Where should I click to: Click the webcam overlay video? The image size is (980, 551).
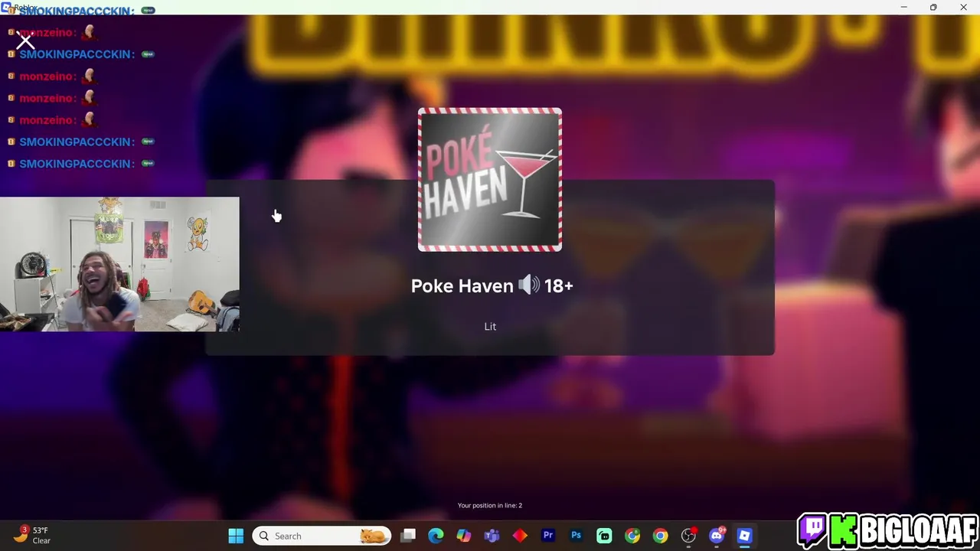click(x=119, y=264)
